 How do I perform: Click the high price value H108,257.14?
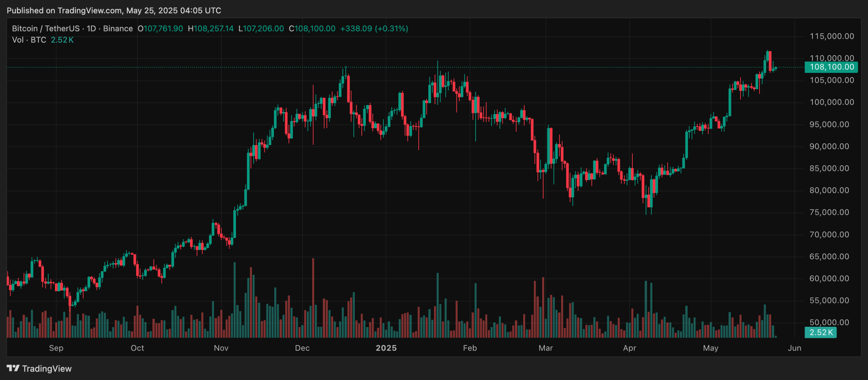(210, 29)
